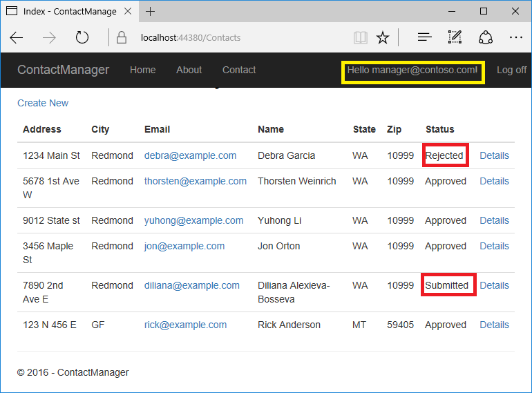Go to the Home nav item
This screenshot has height=393, width=532.
coord(142,70)
